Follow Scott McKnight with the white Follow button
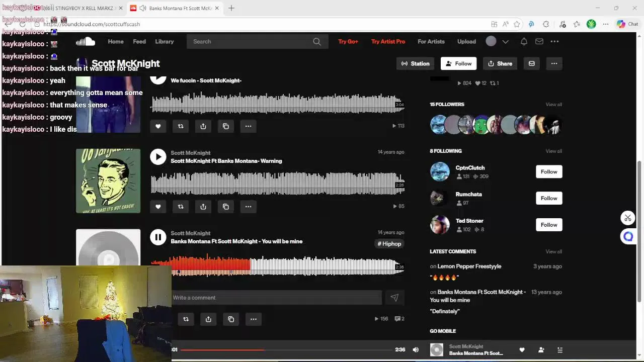644x362 pixels. pyautogui.click(x=458, y=63)
